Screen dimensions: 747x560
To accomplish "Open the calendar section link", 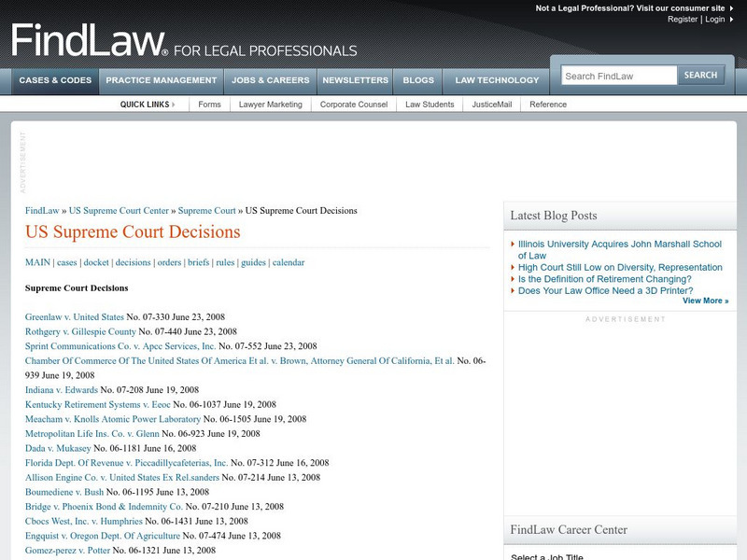I will pyautogui.click(x=289, y=262).
